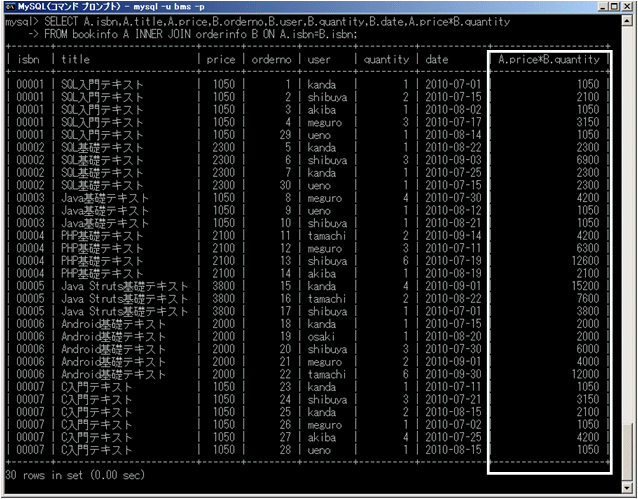Click the total value 6000
The height and width of the screenshot is (499, 638).
tap(588, 349)
